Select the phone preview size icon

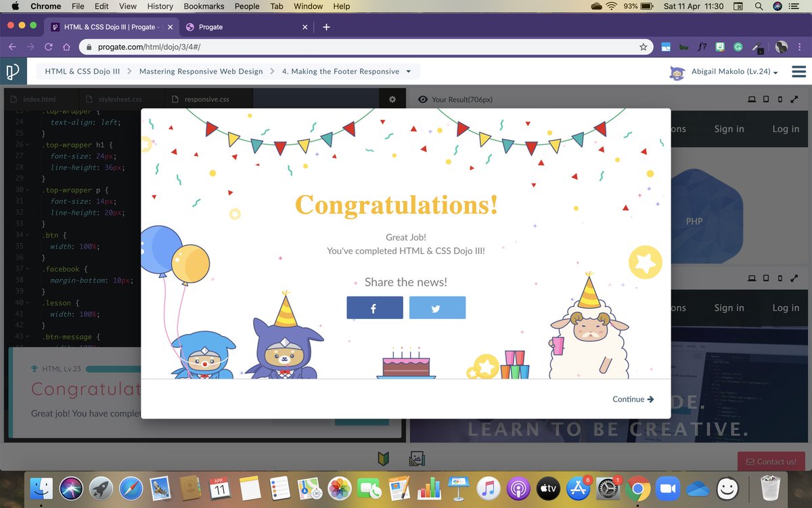(780, 99)
